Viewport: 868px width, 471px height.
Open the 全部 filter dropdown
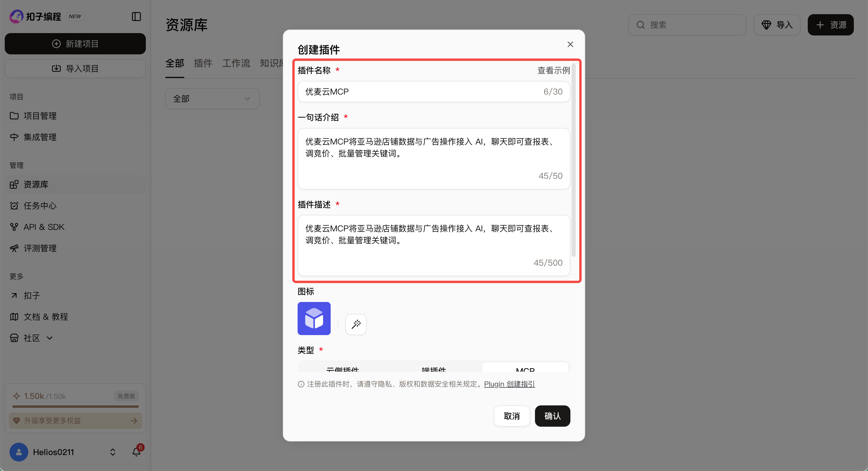[212, 99]
